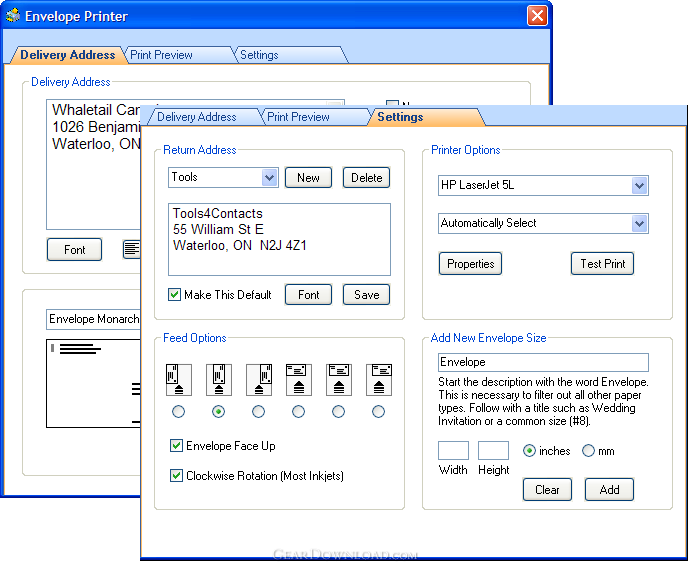The width and height of the screenshot is (691, 563).
Task: Choose mm as the measurement unit
Action: [589, 451]
